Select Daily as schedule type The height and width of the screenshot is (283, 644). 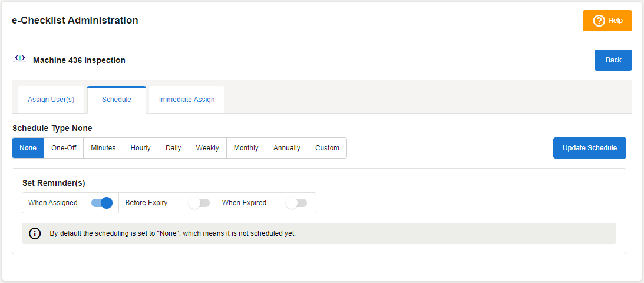[173, 148]
